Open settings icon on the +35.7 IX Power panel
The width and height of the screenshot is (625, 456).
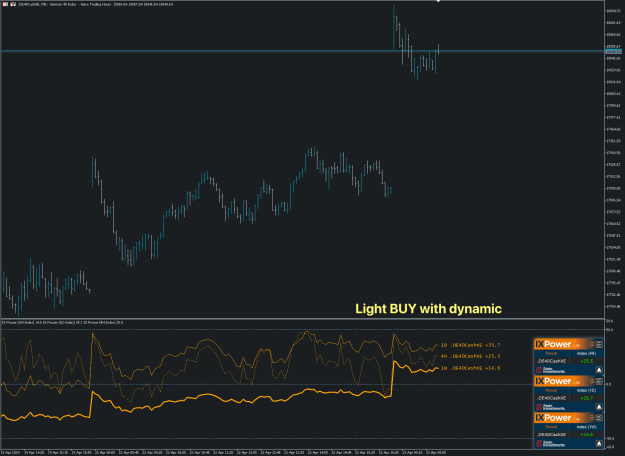click(599, 381)
